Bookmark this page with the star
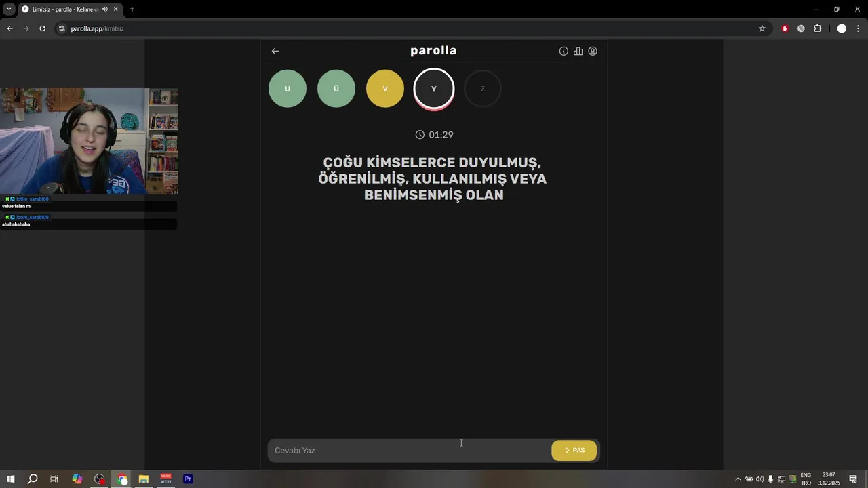The width and height of the screenshot is (868, 488). [x=762, y=28]
